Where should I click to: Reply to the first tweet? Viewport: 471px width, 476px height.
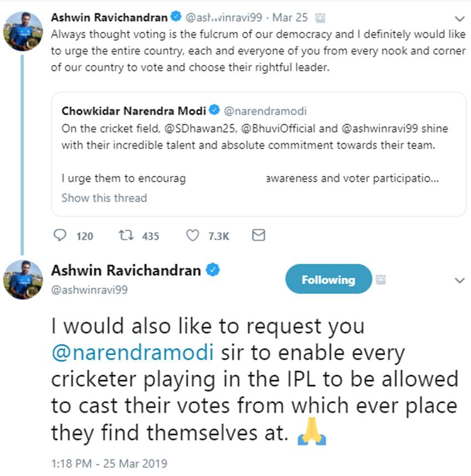pos(60,236)
